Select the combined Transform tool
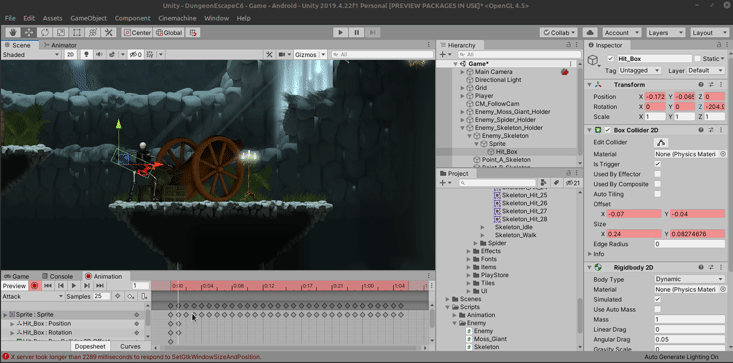 tap(93, 32)
